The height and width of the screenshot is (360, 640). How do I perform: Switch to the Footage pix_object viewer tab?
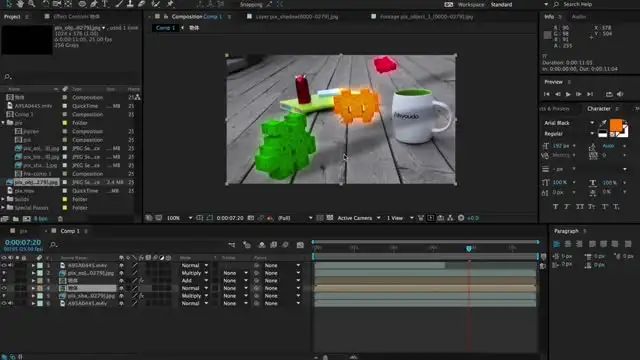pos(427,17)
